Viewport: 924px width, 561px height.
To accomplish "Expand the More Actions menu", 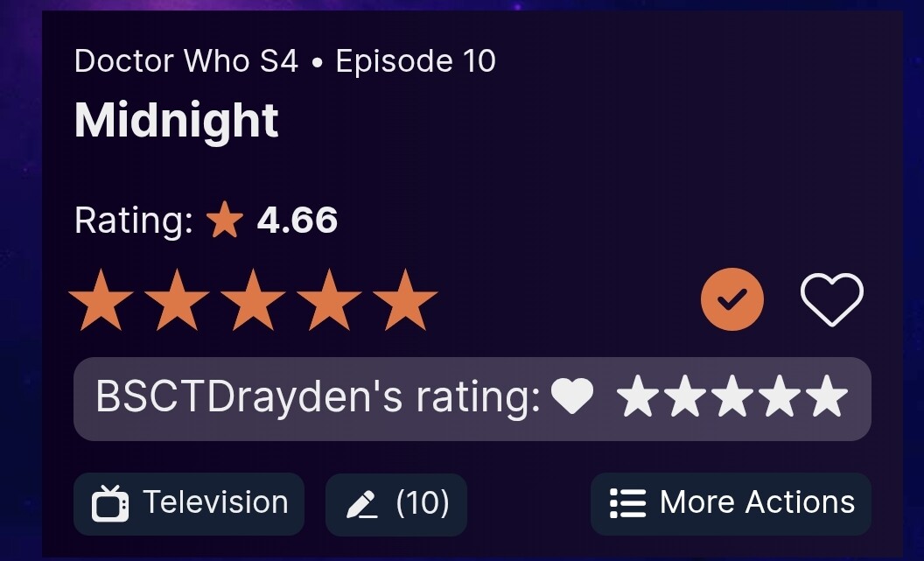I will coord(731,504).
